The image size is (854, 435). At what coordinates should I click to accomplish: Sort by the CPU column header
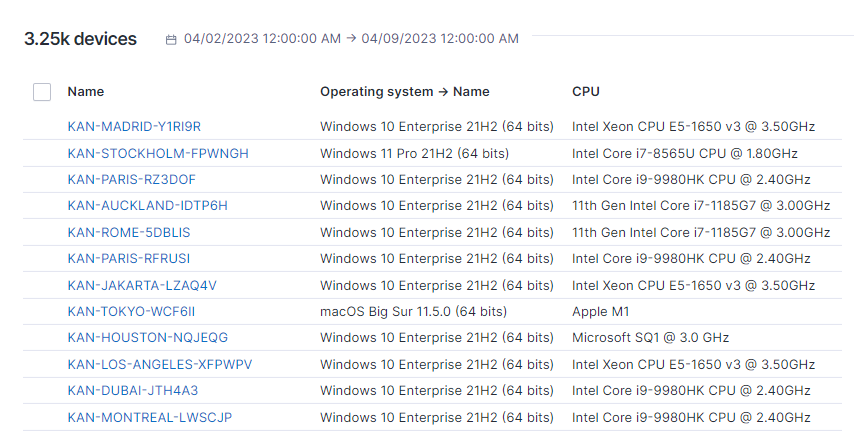586,92
